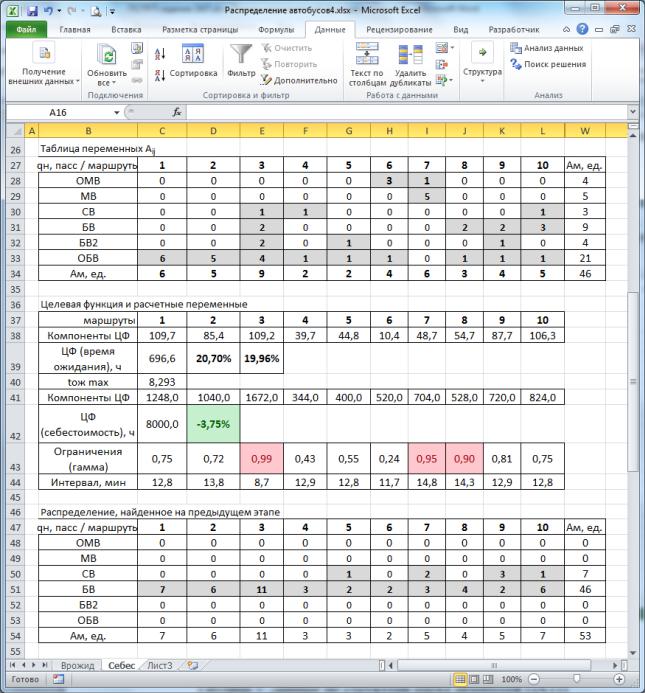The image size is (645, 693).
Task: Click the zoom in plus button
Action: pyautogui.click(x=619, y=679)
